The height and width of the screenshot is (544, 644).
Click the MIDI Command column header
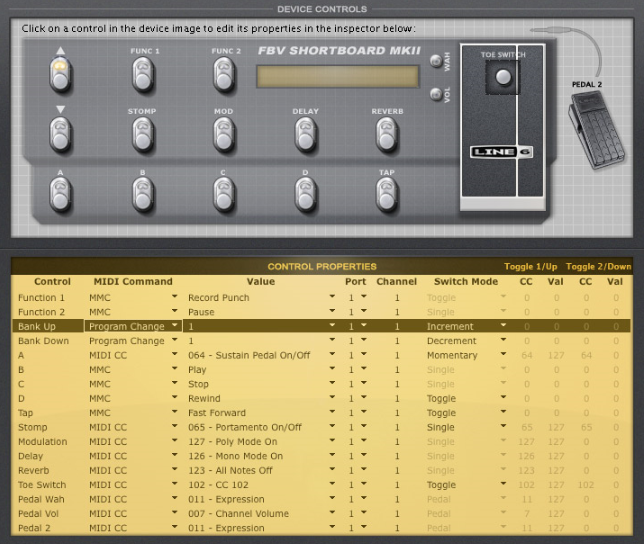(x=133, y=282)
